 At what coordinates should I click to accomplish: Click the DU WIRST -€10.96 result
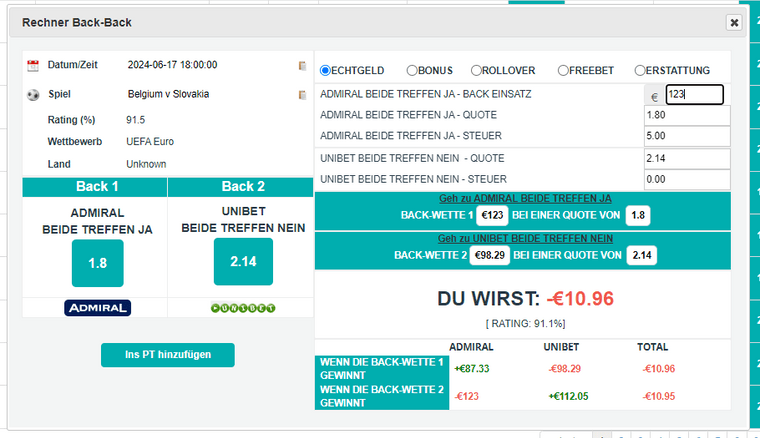point(525,298)
